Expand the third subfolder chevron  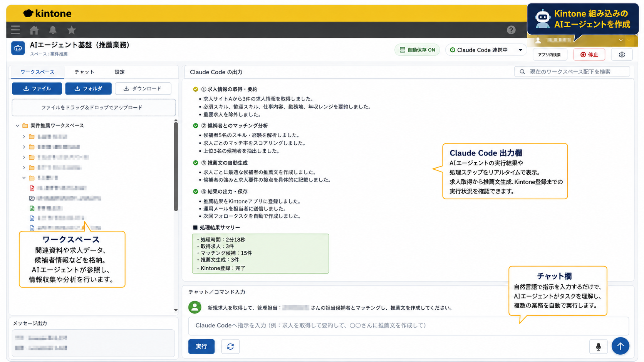click(24, 157)
